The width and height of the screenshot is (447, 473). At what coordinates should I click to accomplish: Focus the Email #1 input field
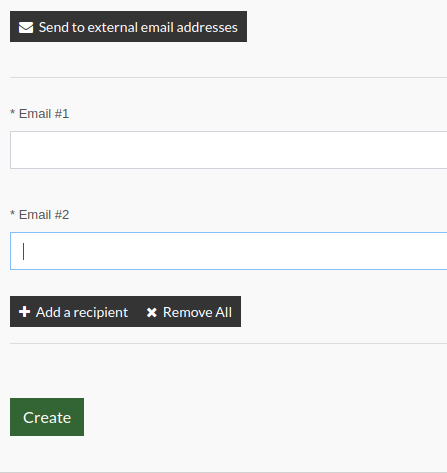(x=229, y=150)
